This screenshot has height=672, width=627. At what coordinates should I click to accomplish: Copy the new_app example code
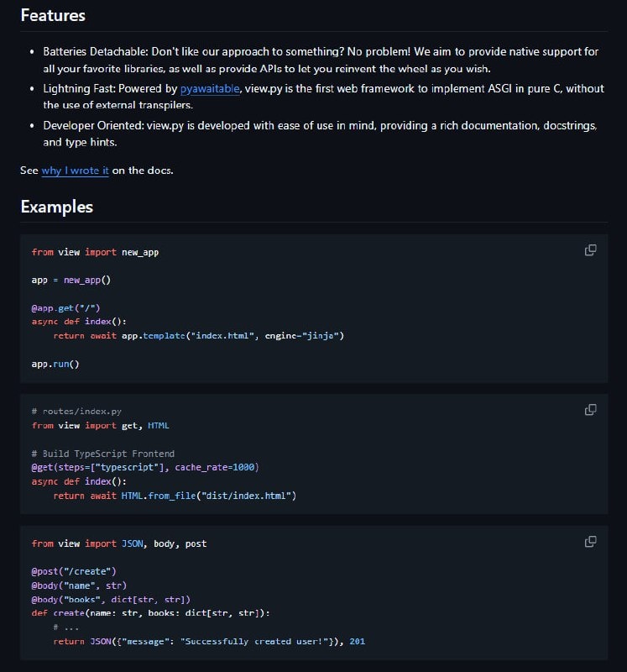pos(590,250)
